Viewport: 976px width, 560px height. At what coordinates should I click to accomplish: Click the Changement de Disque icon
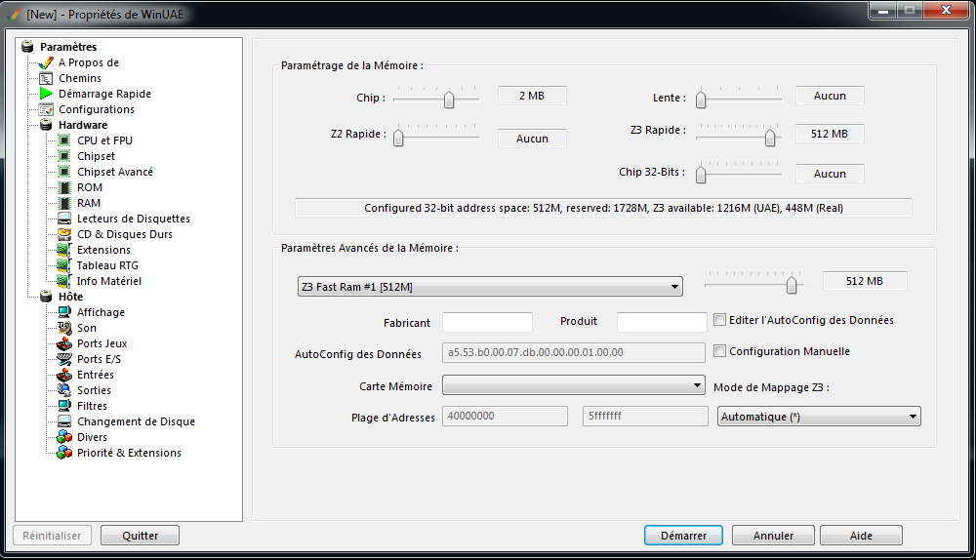[x=64, y=421]
